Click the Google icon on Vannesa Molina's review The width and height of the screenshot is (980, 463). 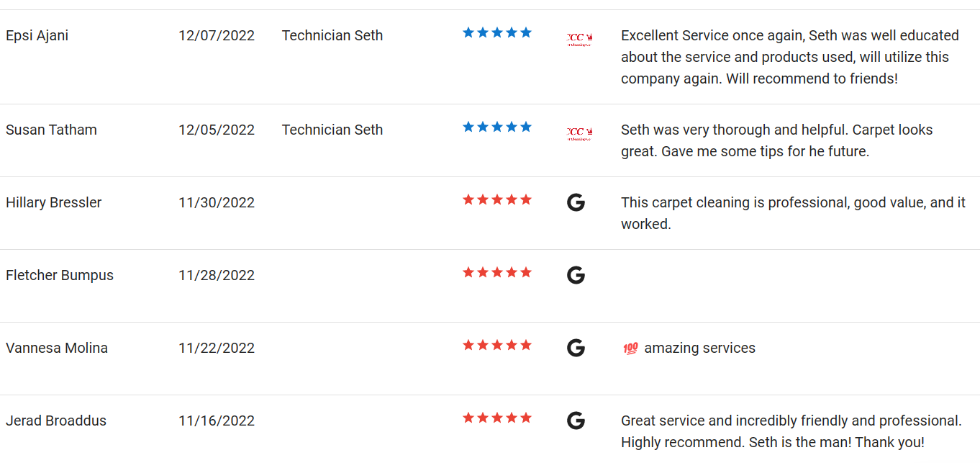click(576, 348)
